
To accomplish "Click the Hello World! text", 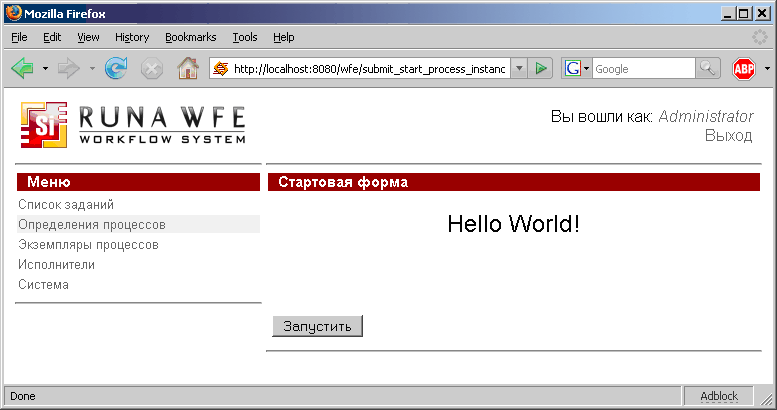I will coord(513,224).
